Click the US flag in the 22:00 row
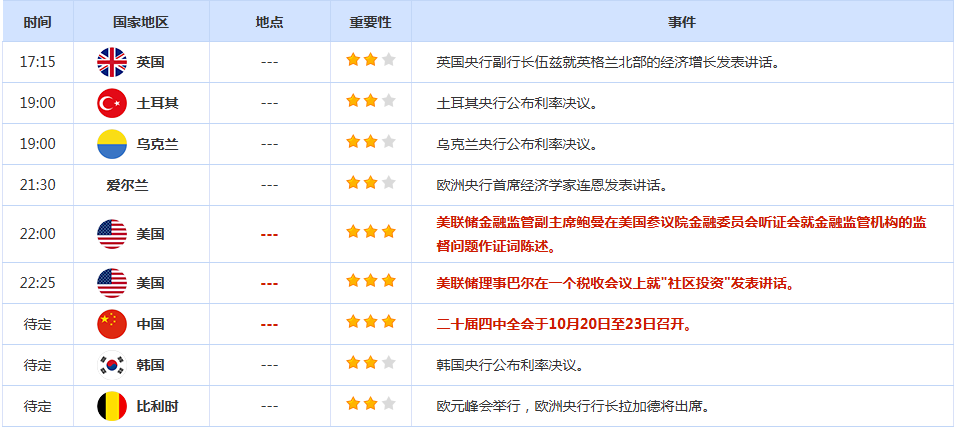Image resolution: width=955 pixels, height=429 pixels. click(x=111, y=234)
